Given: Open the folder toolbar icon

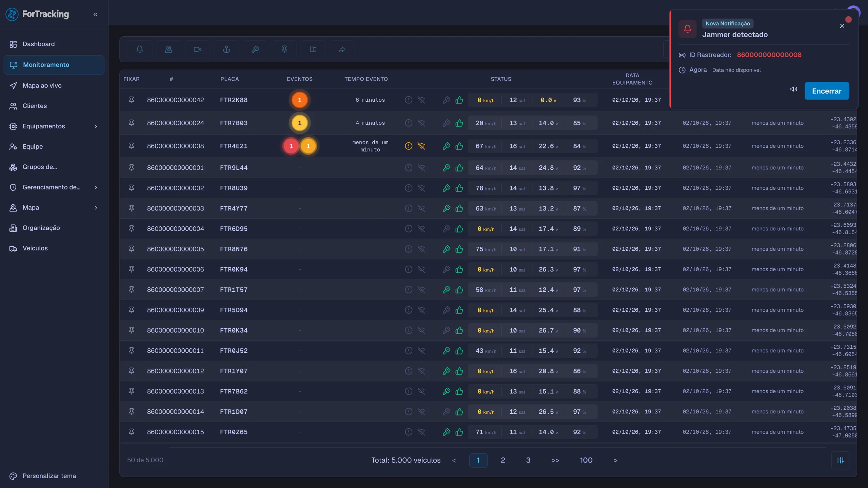Looking at the screenshot, I should pyautogui.click(x=313, y=49).
